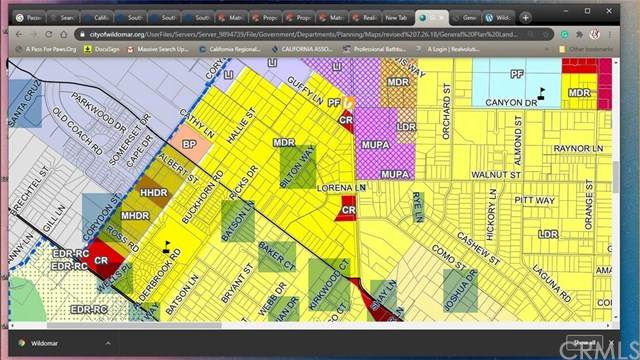The width and height of the screenshot is (640, 360).
Task: Switch to the WordPress 'Wild' tab
Action: pos(498,18)
